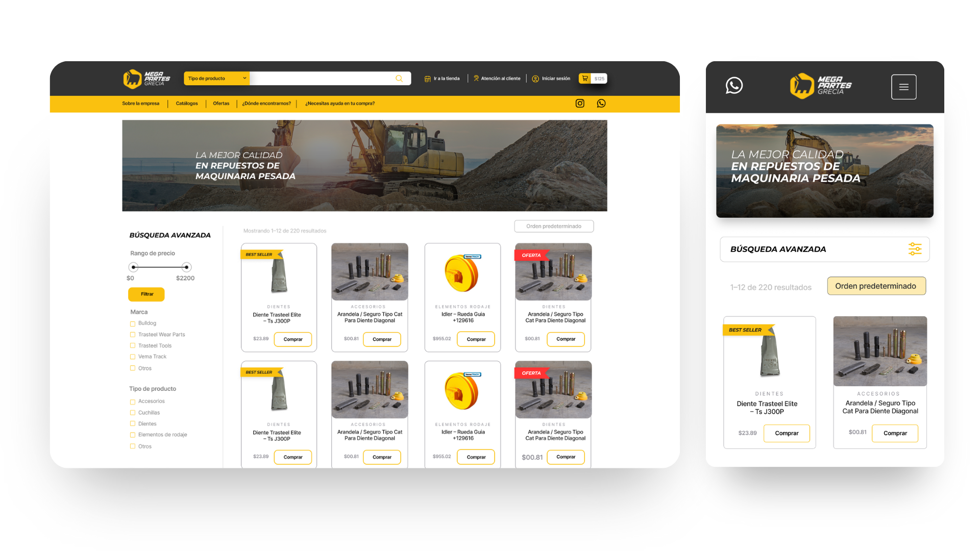Expand desktop Orden predeterminado sort dropdown
The height and width of the screenshot is (551, 980).
click(x=554, y=227)
